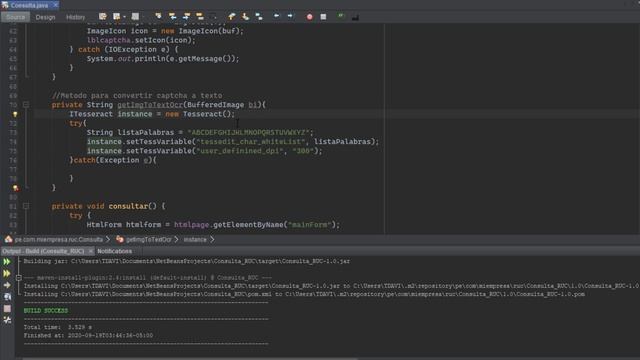Open the History view tab
The image size is (640, 360).
[x=76, y=17]
